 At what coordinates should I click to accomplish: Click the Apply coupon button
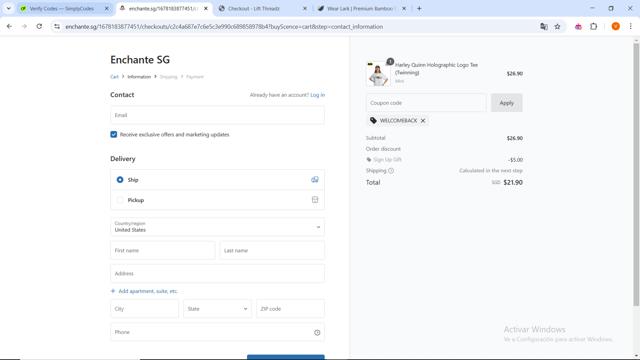[507, 103]
